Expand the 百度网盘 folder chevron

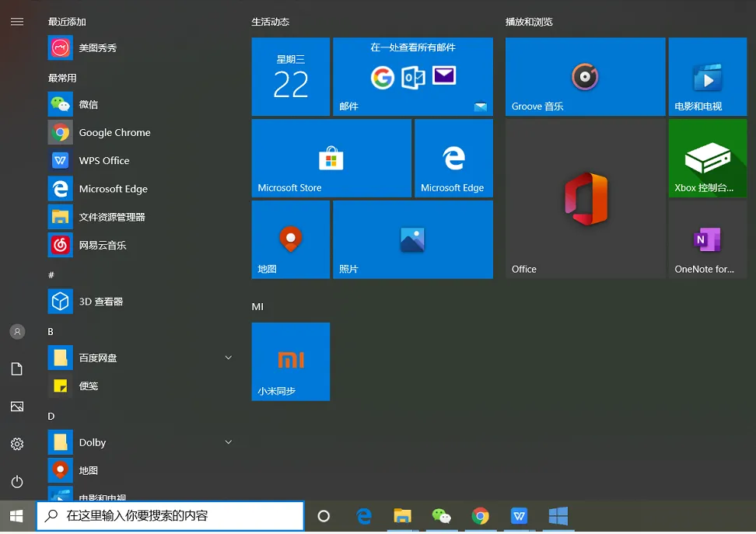229,358
